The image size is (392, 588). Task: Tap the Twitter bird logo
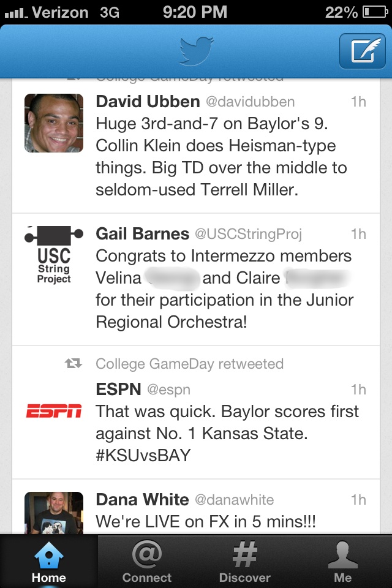pyautogui.click(x=196, y=51)
